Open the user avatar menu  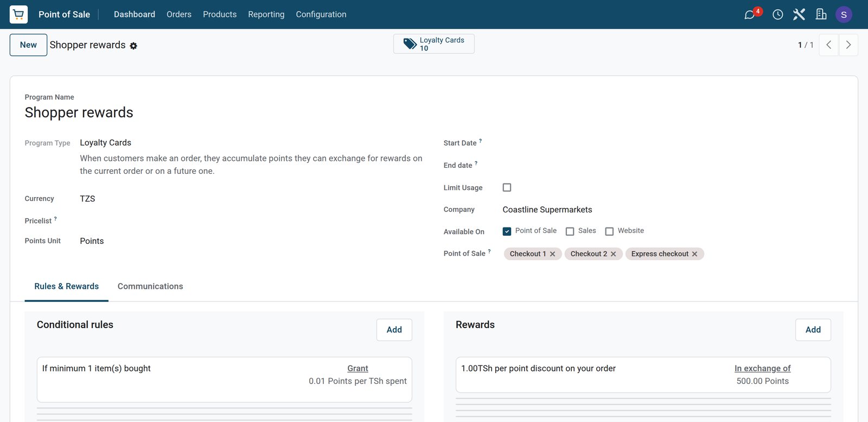click(x=844, y=15)
